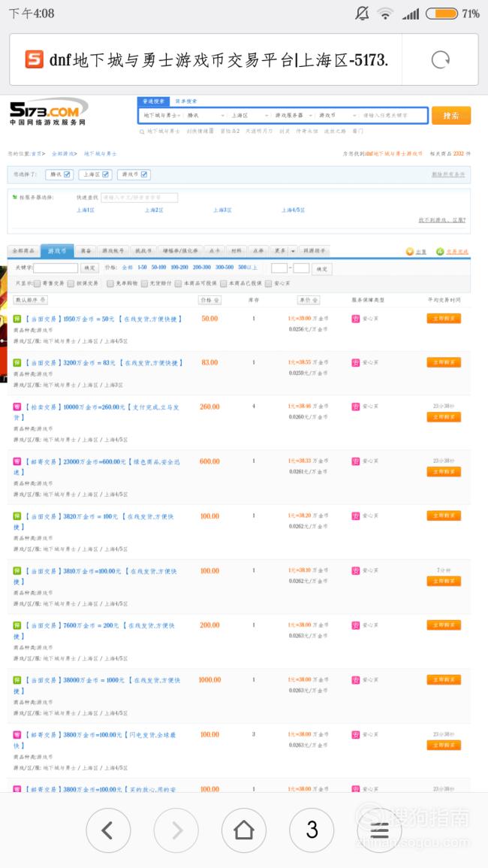
Task: Expand the 更多 category dropdown arrow
Action: click(x=294, y=251)
